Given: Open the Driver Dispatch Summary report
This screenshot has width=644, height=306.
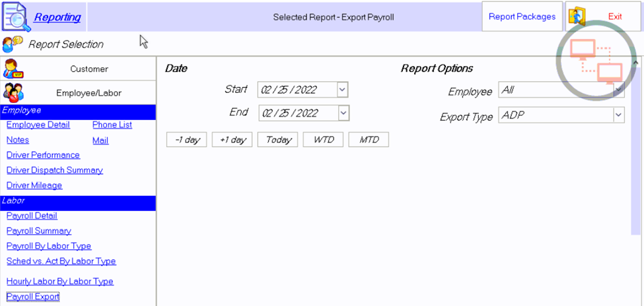Looking at the screenshot, I should click(x=55, y=170).
